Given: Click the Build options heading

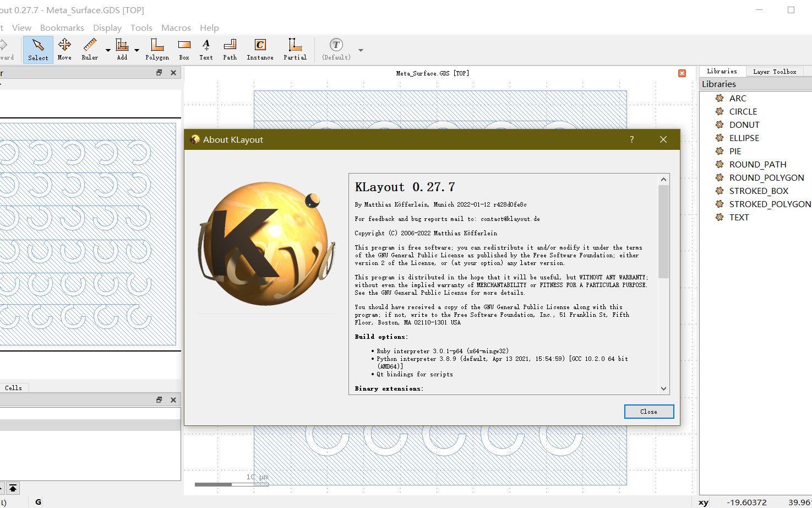Looking at the screenshot, I should click(x=382, y=337).
